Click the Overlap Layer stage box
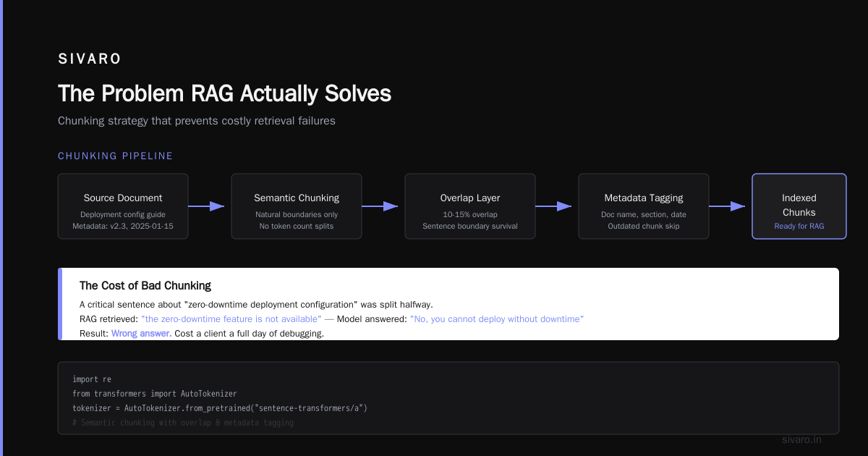 pyautogui.click(x=470, y=206)
